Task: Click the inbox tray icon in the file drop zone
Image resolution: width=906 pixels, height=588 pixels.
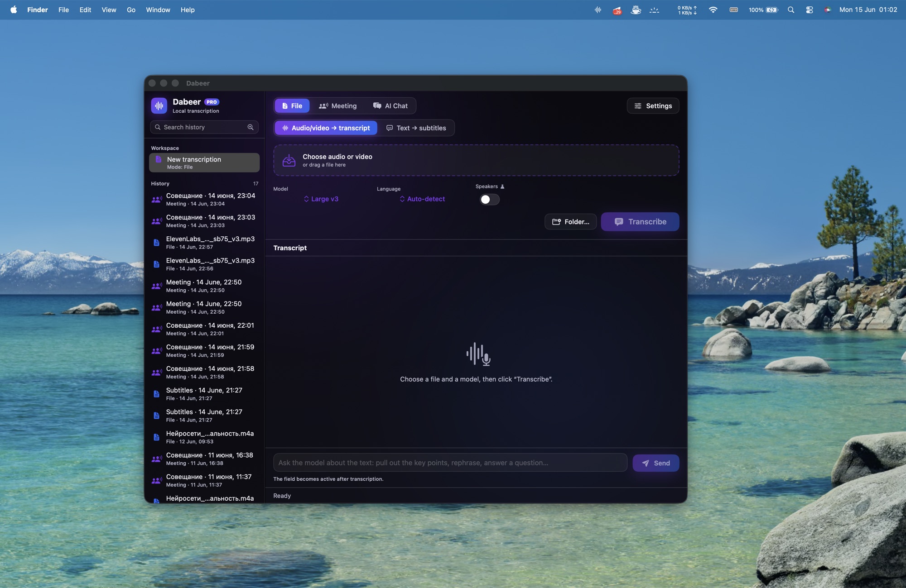Action: pos(289,160)
